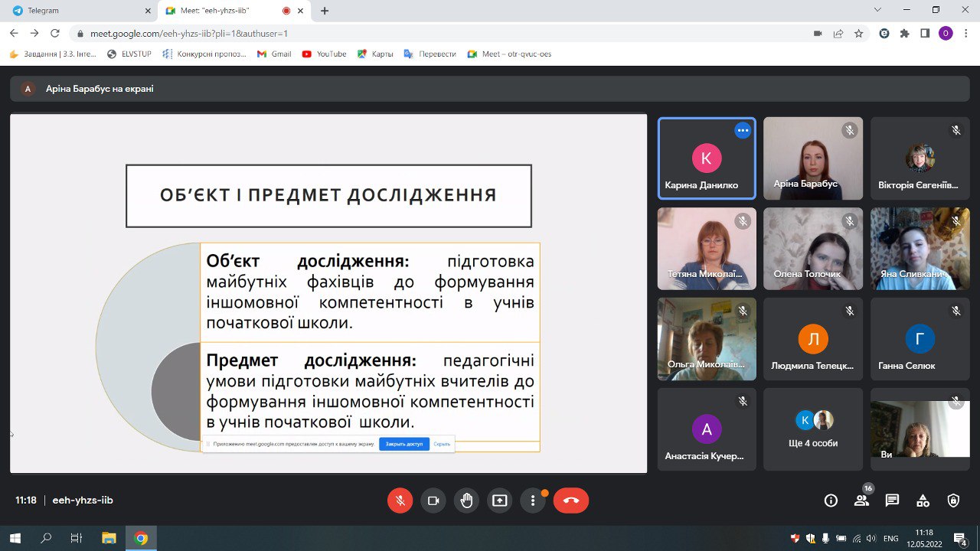This screenshot has height=551, width=980.
Task: Open meeting details info icon
Action: (831, 500)
